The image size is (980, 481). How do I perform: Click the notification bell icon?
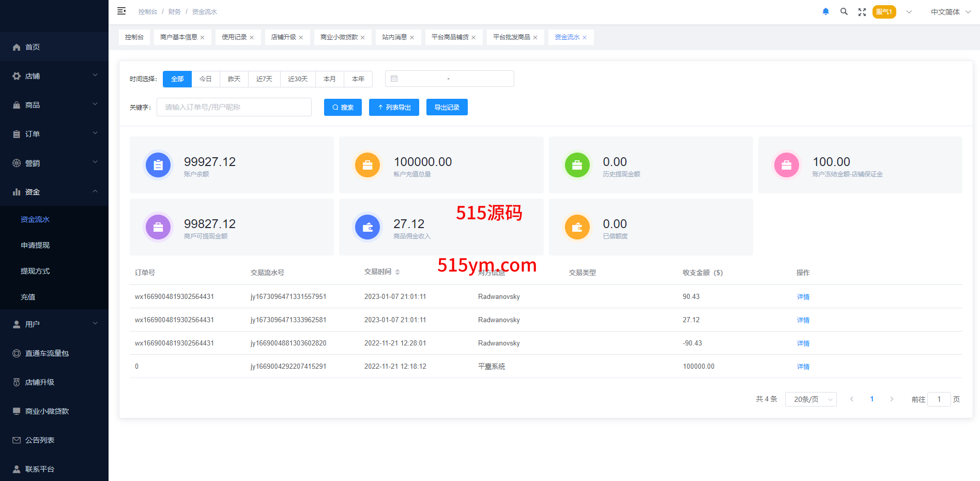[825, 11]
